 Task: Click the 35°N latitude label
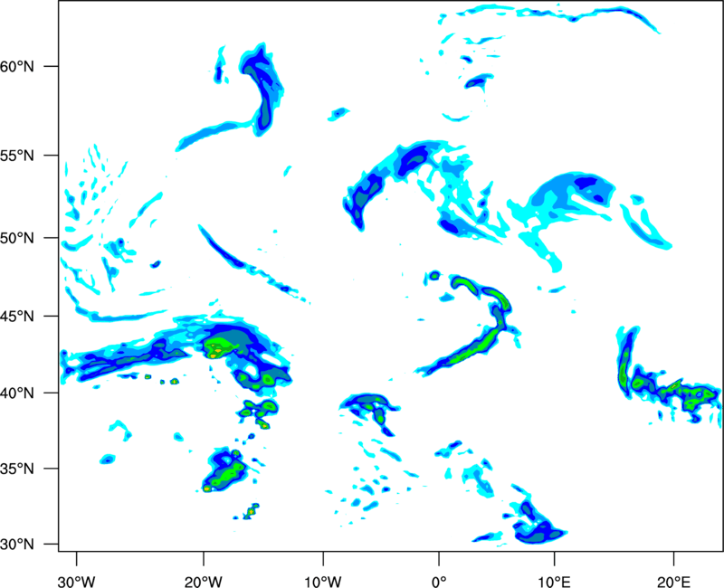pyautogui.click(x=17, y=469)
